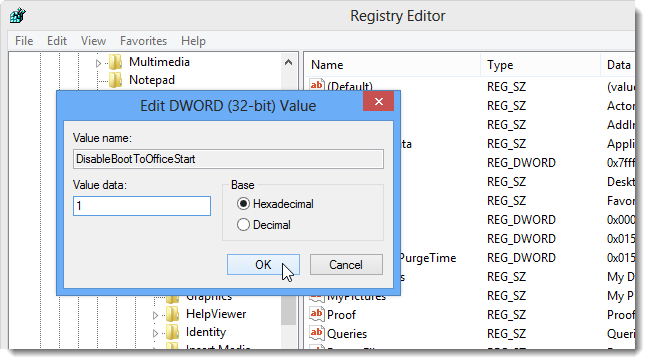Click REG_DWORD type in the PurgeTime row
Image resolution: width=650 pixels, height=364 pixels.
coord(521,258)
